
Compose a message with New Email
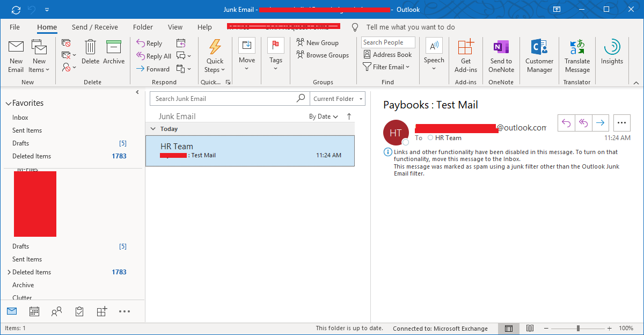(16, 56)
